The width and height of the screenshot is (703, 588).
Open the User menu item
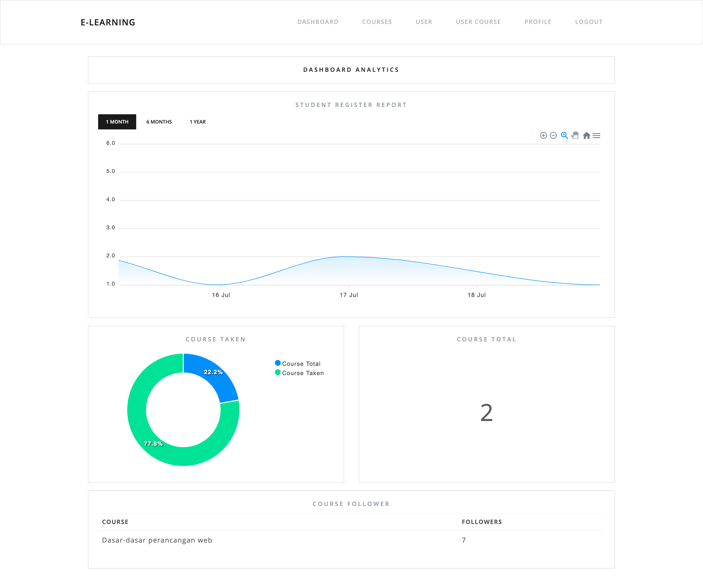(x=424, y=22)
